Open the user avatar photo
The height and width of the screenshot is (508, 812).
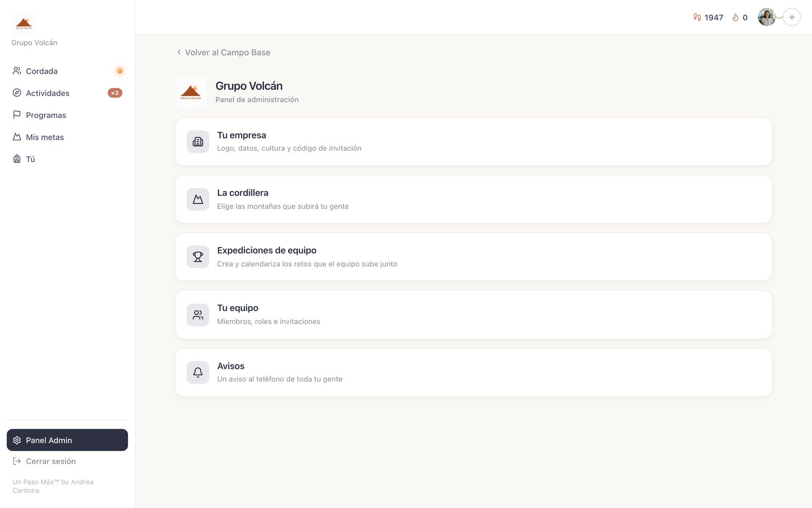(x=766, y=17)
